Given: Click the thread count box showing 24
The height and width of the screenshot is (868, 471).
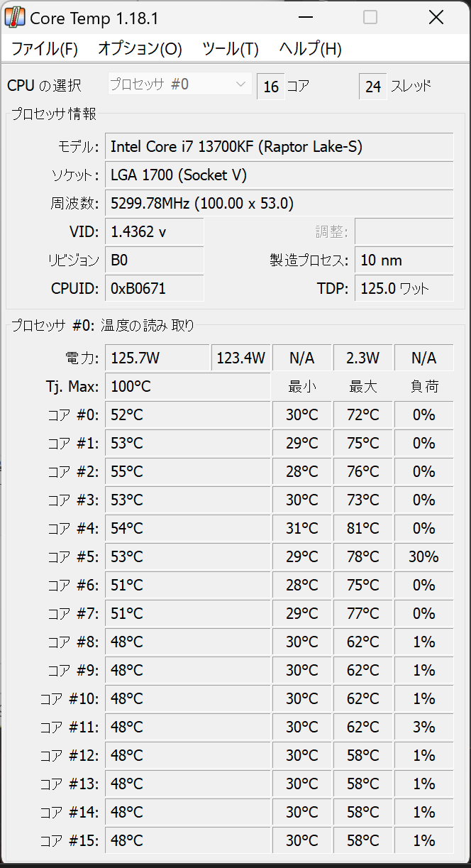Looking at the screenshot, I should [373, 87].
